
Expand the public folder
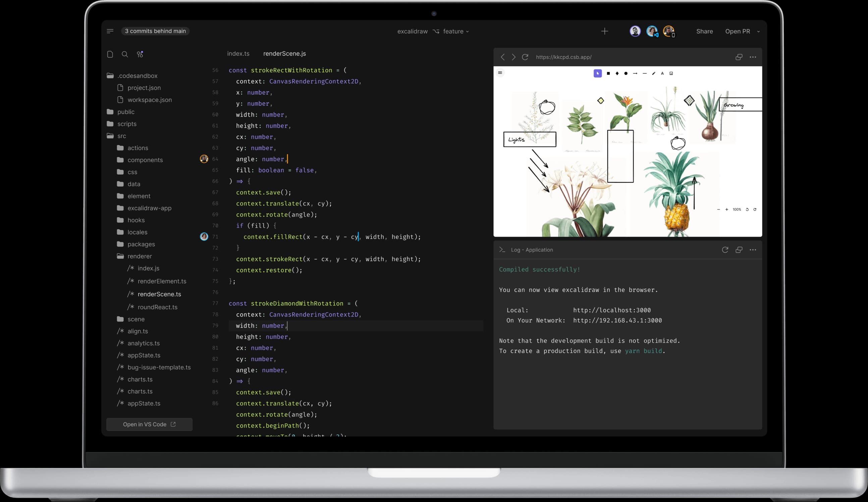tap(121, 112)
